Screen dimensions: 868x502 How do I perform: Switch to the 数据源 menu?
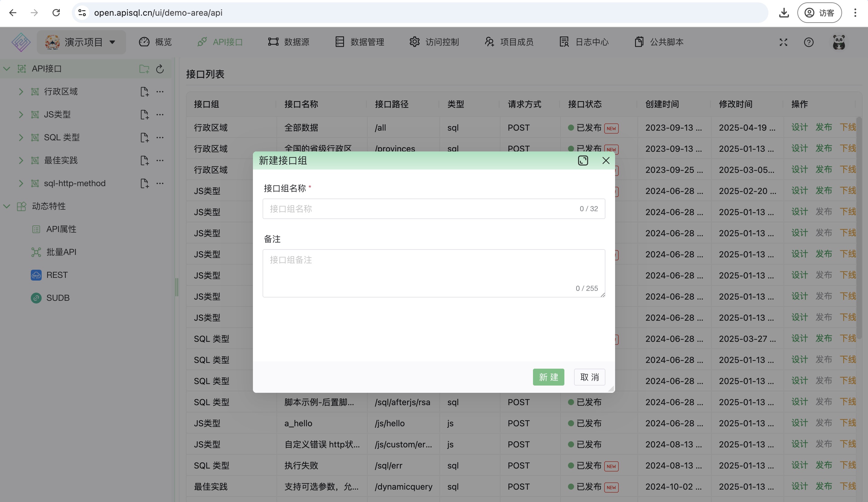(x=289, y=42)
